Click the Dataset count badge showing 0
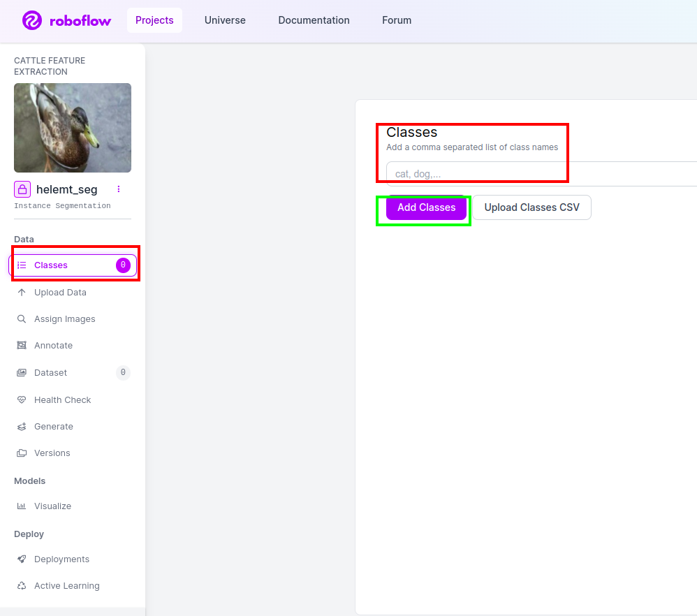 coord(123,372)
